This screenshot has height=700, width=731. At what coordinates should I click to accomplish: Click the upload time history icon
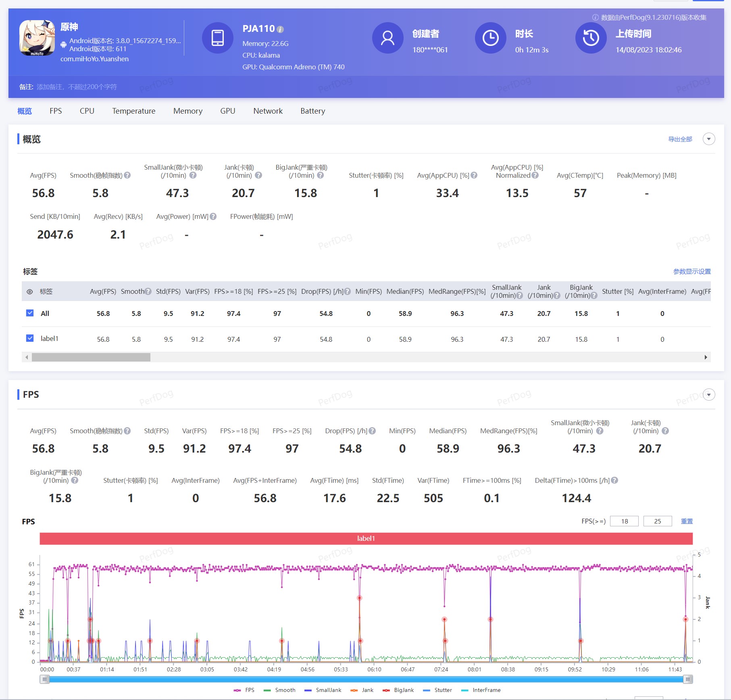click(591, 38)
